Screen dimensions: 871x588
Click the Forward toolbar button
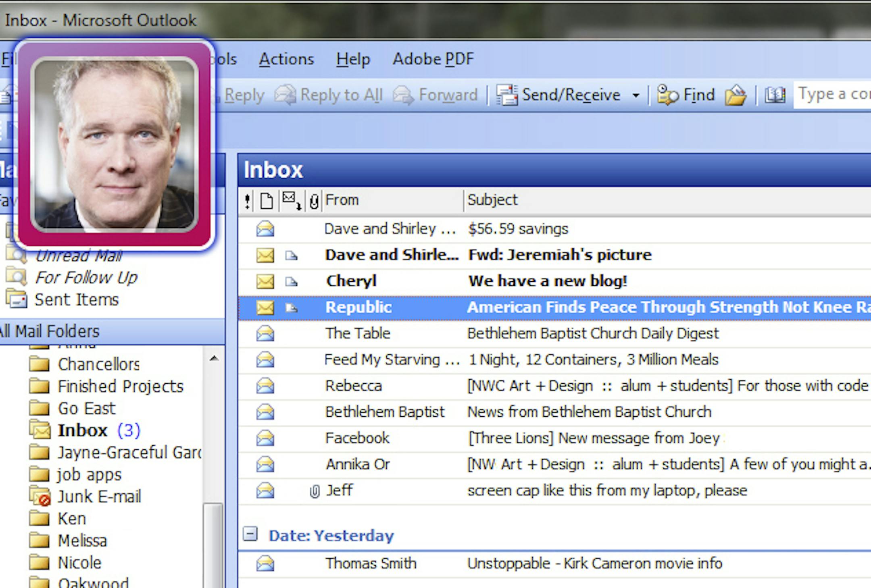tap(435, 95)
